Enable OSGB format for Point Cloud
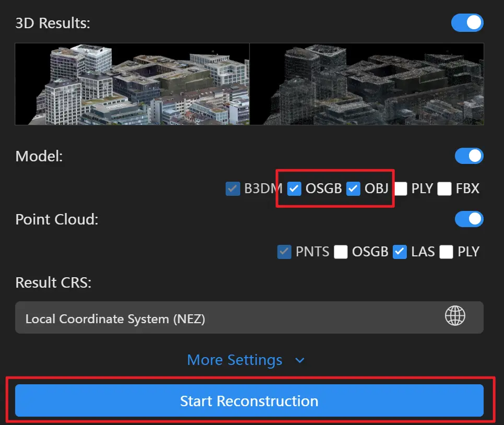 341,252
